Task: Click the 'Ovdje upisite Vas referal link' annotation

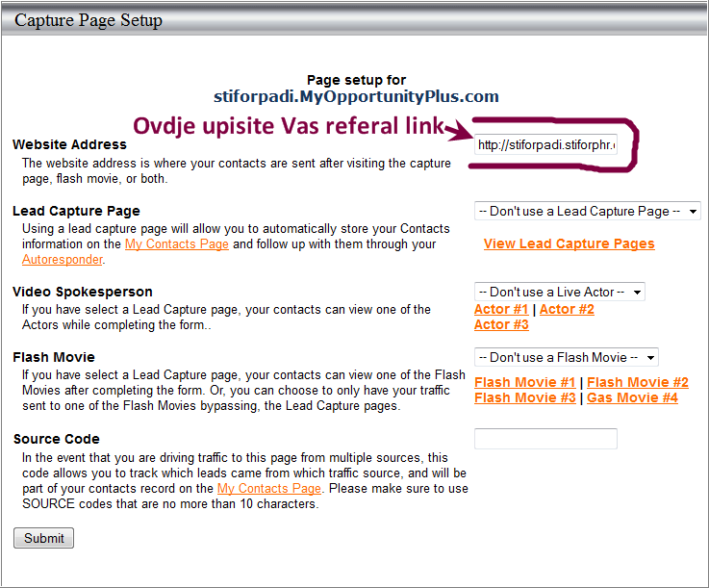Action: point(289,126)
